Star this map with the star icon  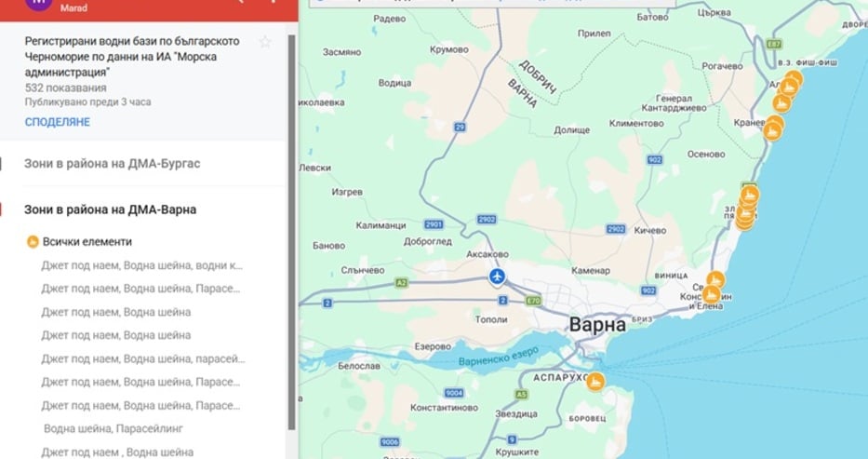[x=265, y=42]
